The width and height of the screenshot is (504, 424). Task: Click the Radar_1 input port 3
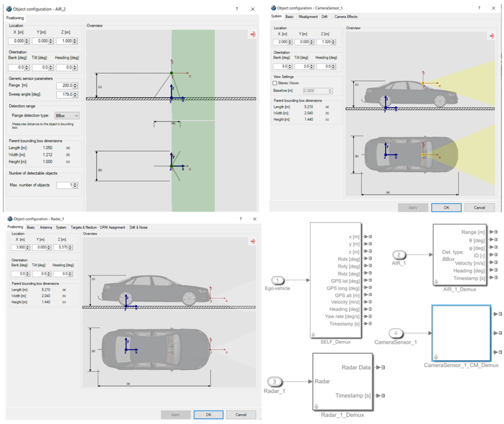point(274,381)
